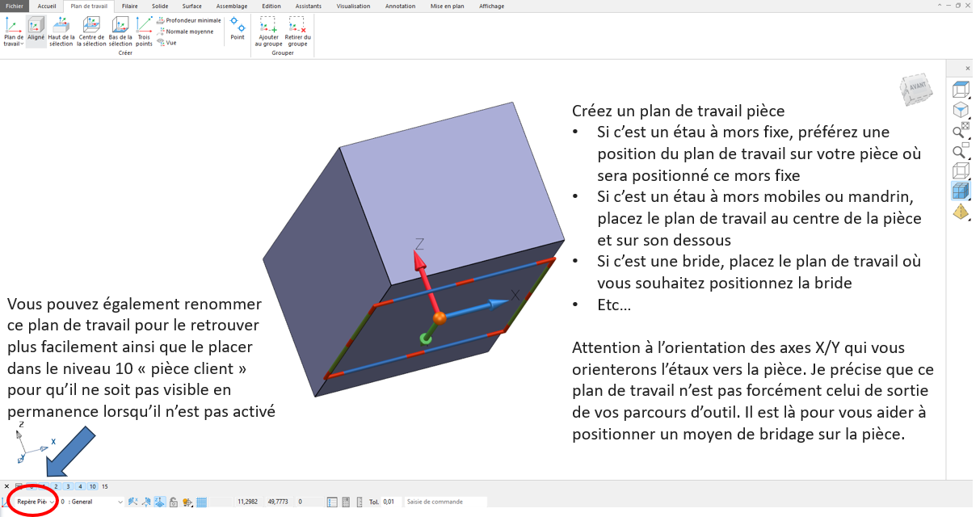Close the side view toolbar

coord(967,70)
